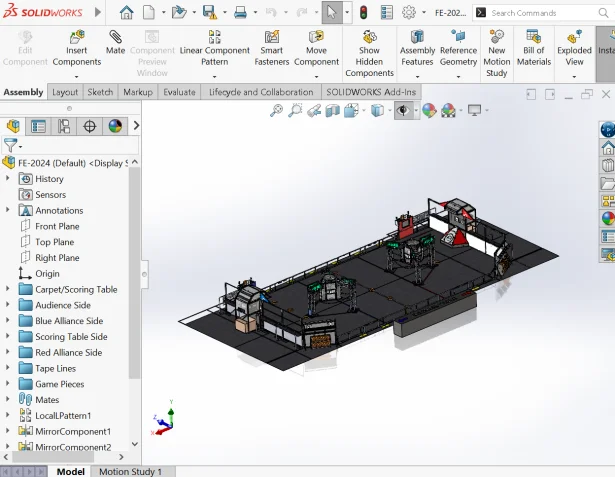
Task: Expand the Mates tree node
Action: (x=8, y=400)
